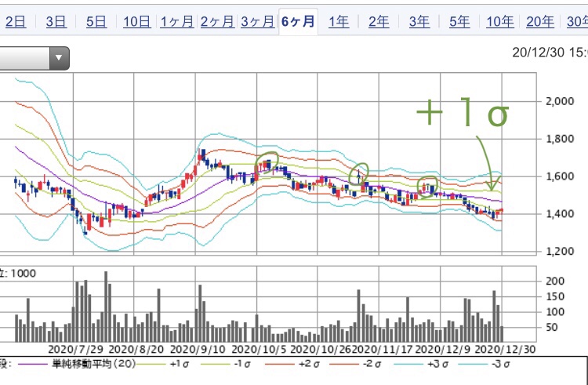588x385 pixels.
Task: Select the 20年 range tab
Action: click(540, 22)
